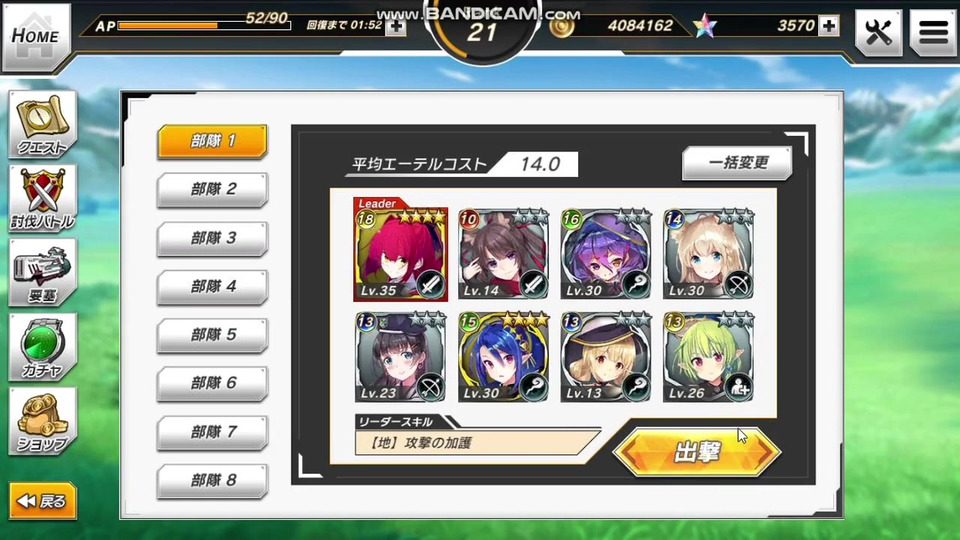This screenshot has height=540, width=960.
Task: Open the クエスト (Quest) sidebar icon
Action: coord(42,124)
